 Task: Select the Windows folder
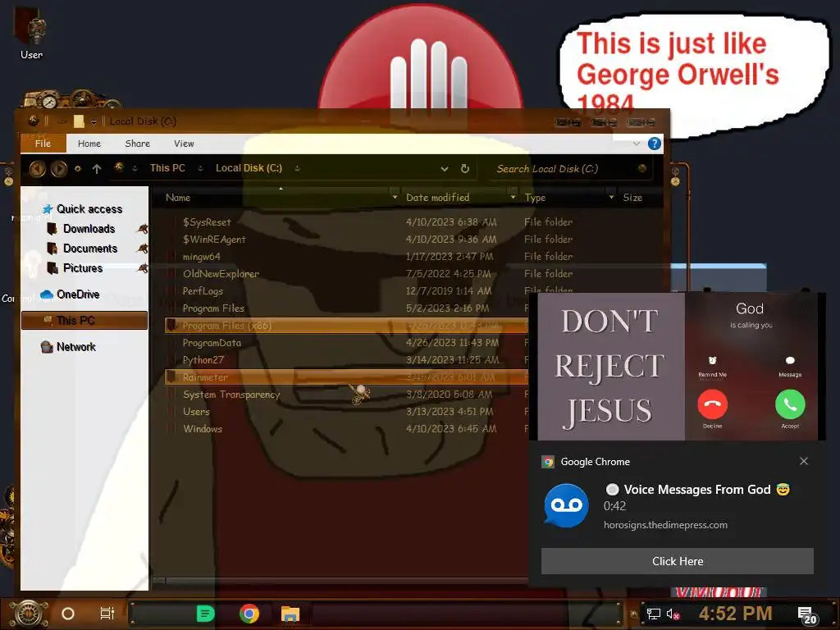(203, 428)
